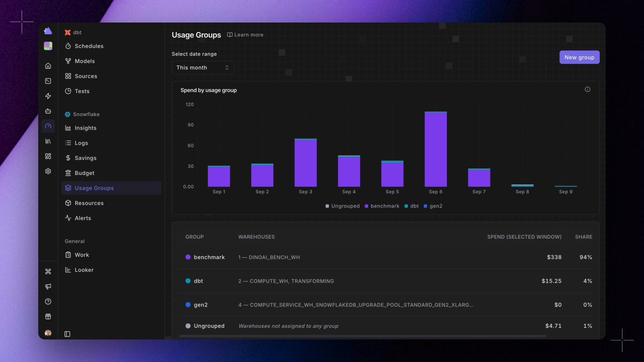Click the gift box icon
644x362 pixels.
click(x=48, y=317)
